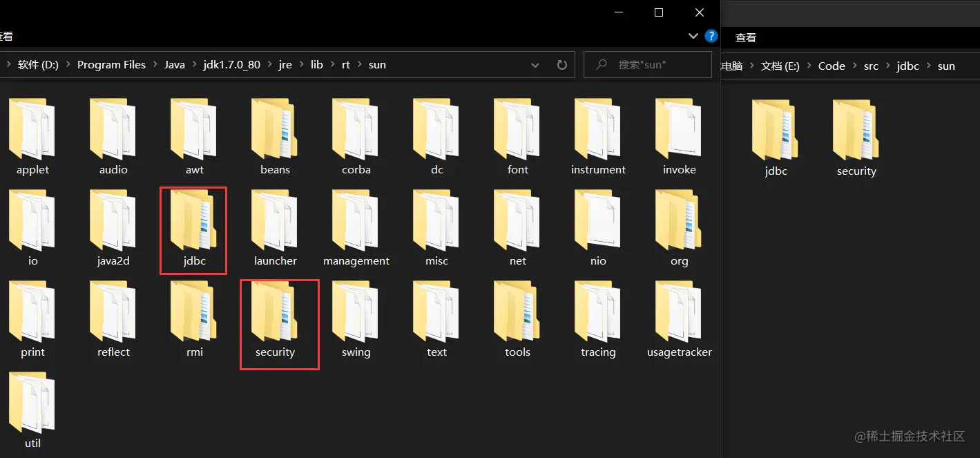Open the launcher folder

pos(275,228)
